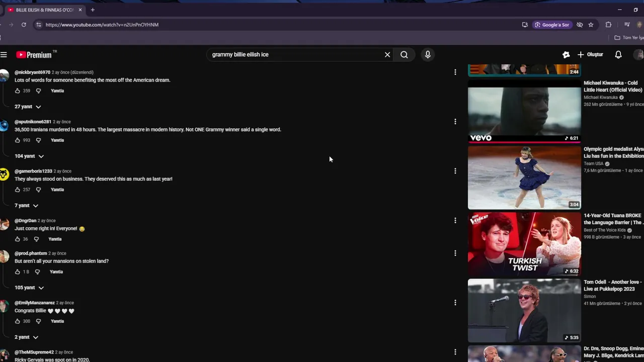Open Michael Kiwanuka Cold Little Heart thumbnail
Screen dimensions: 644x362
pos(524,111)
